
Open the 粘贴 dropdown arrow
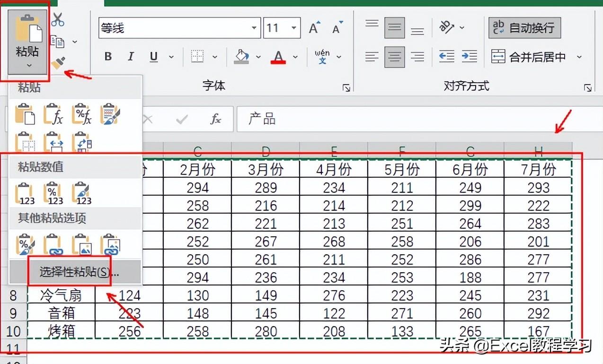click(29, 65)
